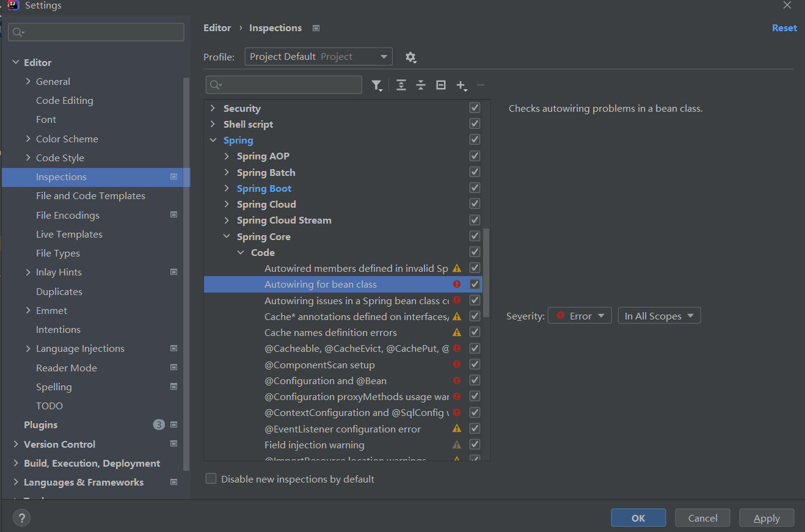Open the Profile dropdown Project Default

point(318,57)
